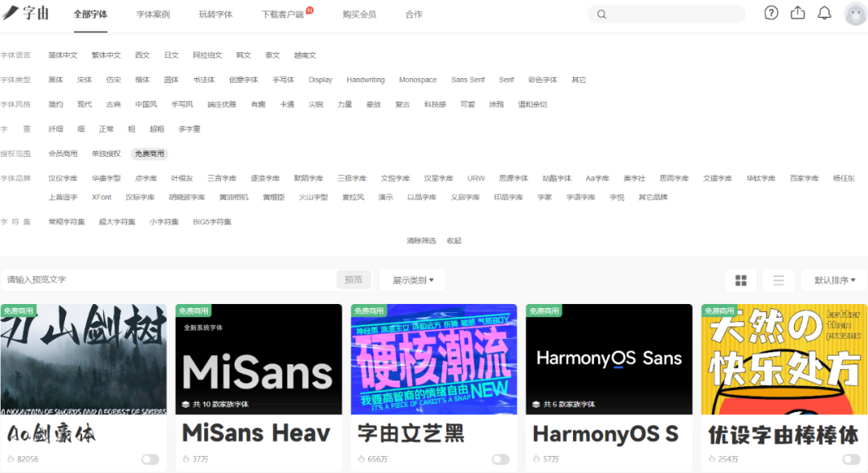The image size is (868, 473).
Task: Open the 优设字由棒棒体 thumbnail
Action: pos(784,359)
